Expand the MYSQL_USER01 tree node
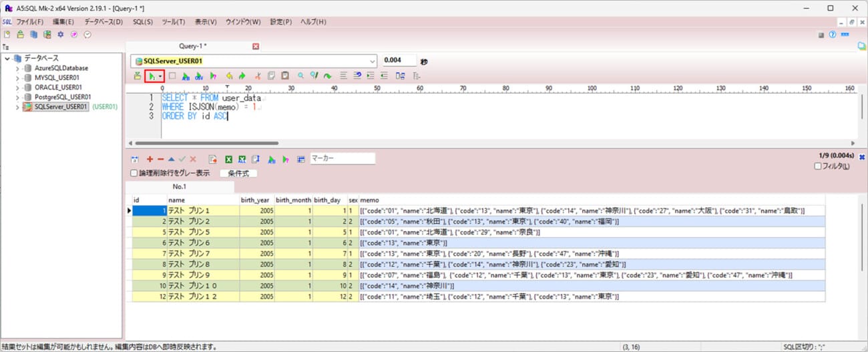Viewport: 868px width, 352px height. tap(17, 77)
